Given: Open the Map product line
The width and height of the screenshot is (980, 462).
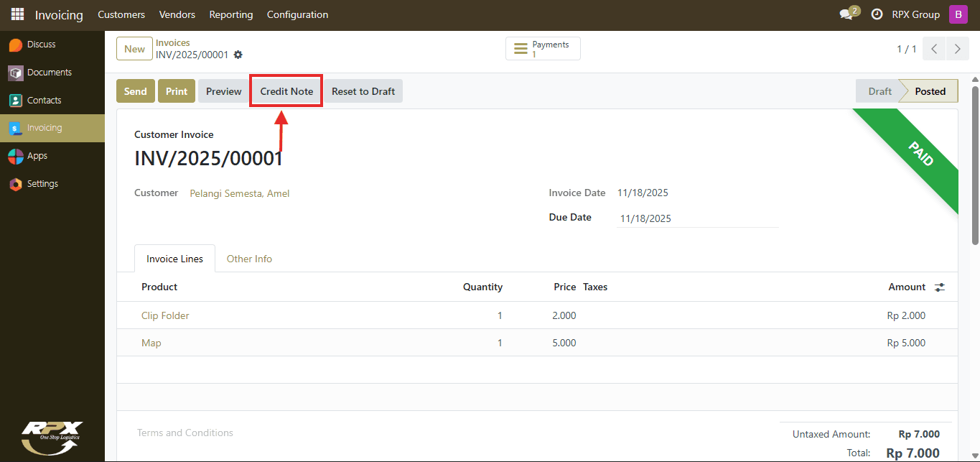Looking at the screenshot, I should coord(151,343).
